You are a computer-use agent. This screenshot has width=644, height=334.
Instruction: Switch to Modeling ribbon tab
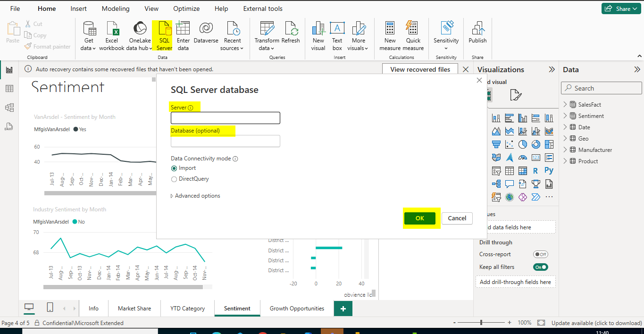[116, 8]
